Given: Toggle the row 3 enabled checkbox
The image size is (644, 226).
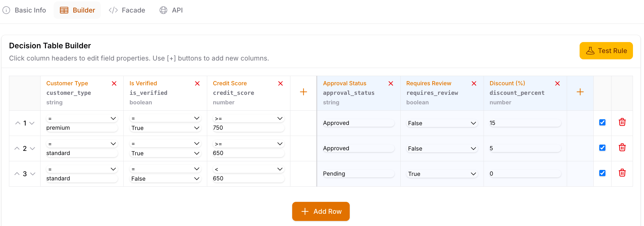Looking at the screenshot, I should [x=602, y=173].
